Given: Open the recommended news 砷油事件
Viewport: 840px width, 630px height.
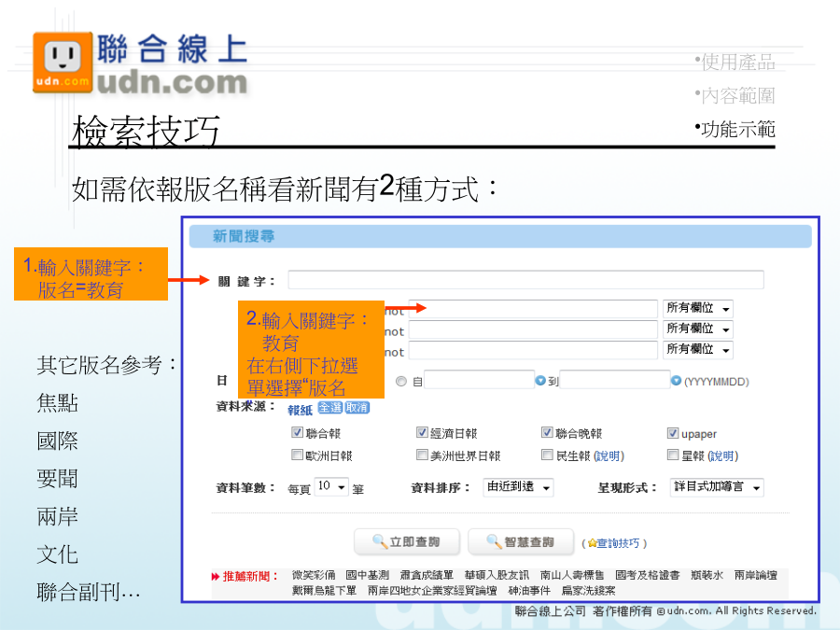Looking at the screenshot, I should tap(529, 591).
